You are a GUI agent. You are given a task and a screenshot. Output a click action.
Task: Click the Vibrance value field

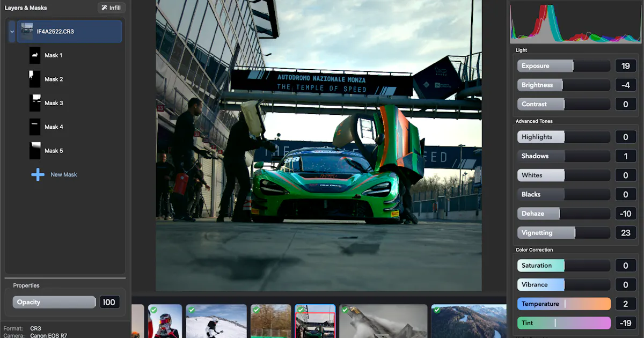[x=626, y=284]
